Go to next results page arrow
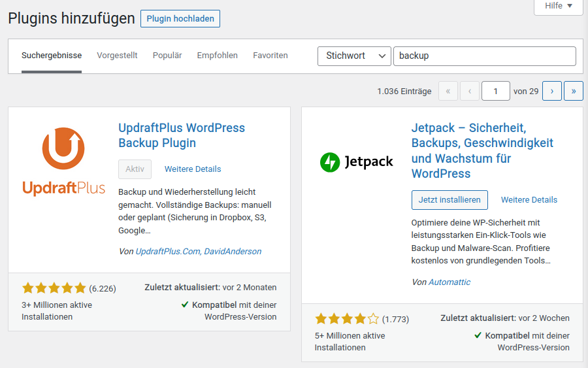The image size is (588, 368). point(552,91)
